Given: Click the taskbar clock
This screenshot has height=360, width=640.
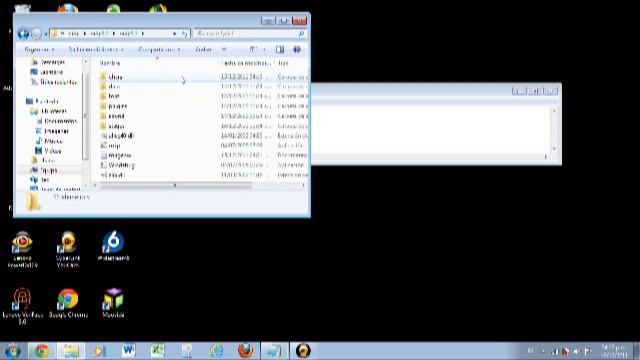Looking at the screenshot, I should (x=615, y=351).
